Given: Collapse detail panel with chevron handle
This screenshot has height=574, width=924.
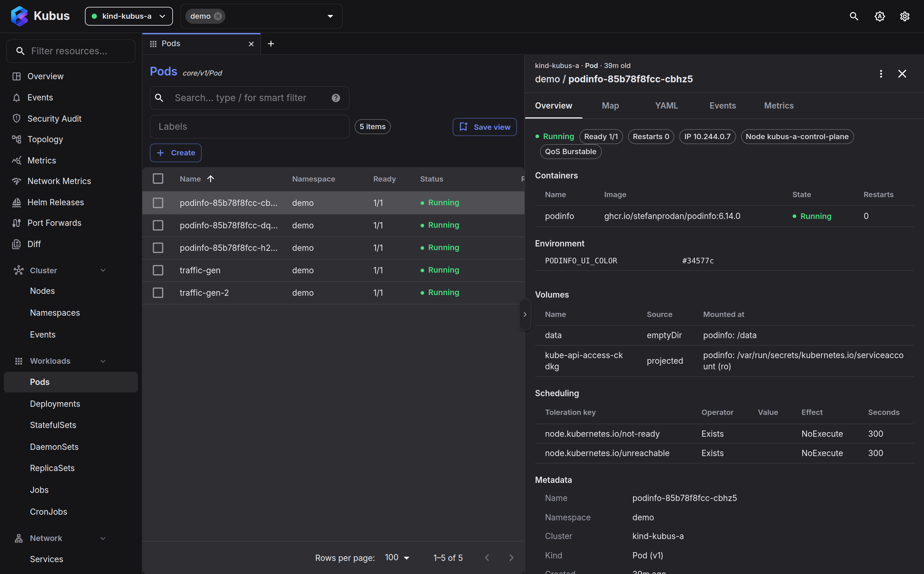Looking at the screenshot, I should pyautogui.click(x=525, y=314).
